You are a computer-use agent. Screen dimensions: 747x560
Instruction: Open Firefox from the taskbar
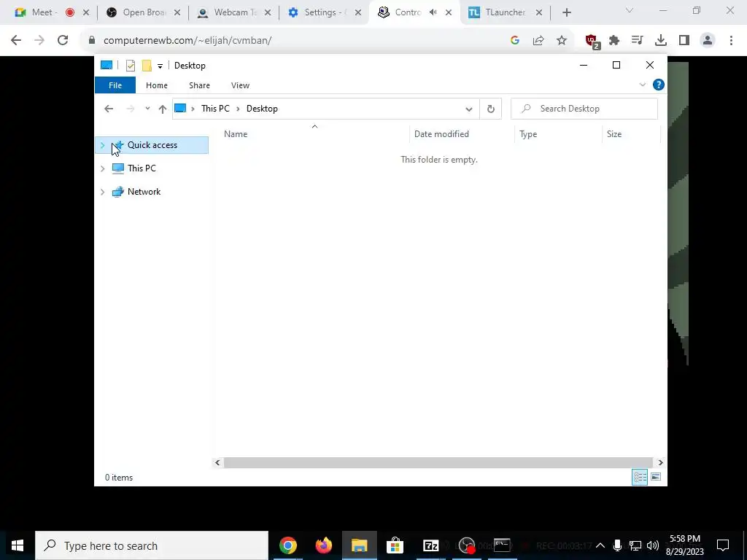coord(324,545)
